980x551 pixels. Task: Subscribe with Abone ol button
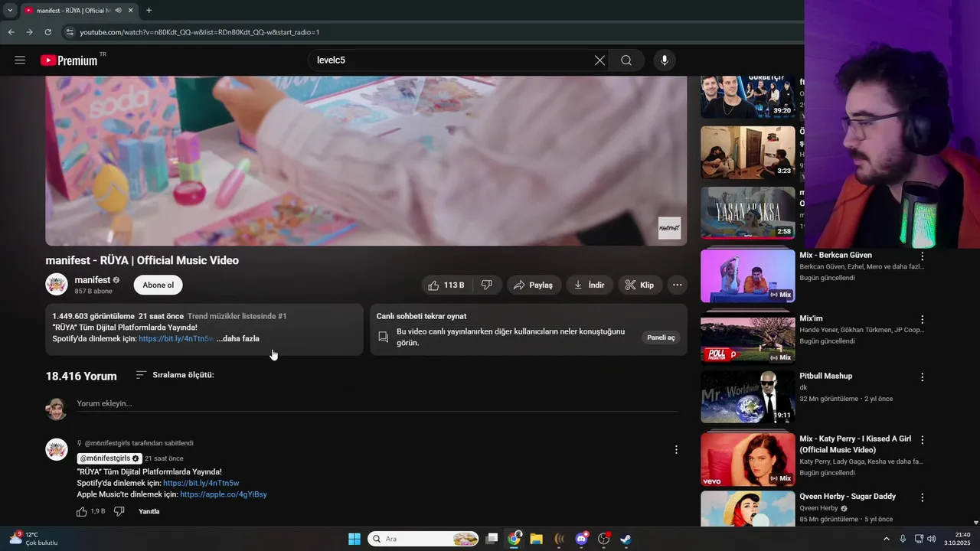tap(158, 285)
